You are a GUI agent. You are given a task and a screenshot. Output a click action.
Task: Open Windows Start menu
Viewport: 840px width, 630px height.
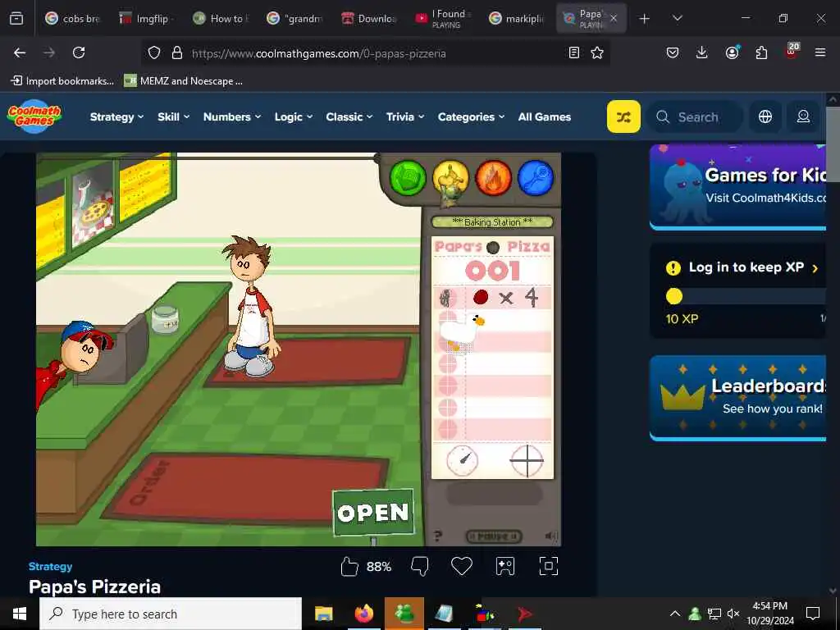[20, 614]
